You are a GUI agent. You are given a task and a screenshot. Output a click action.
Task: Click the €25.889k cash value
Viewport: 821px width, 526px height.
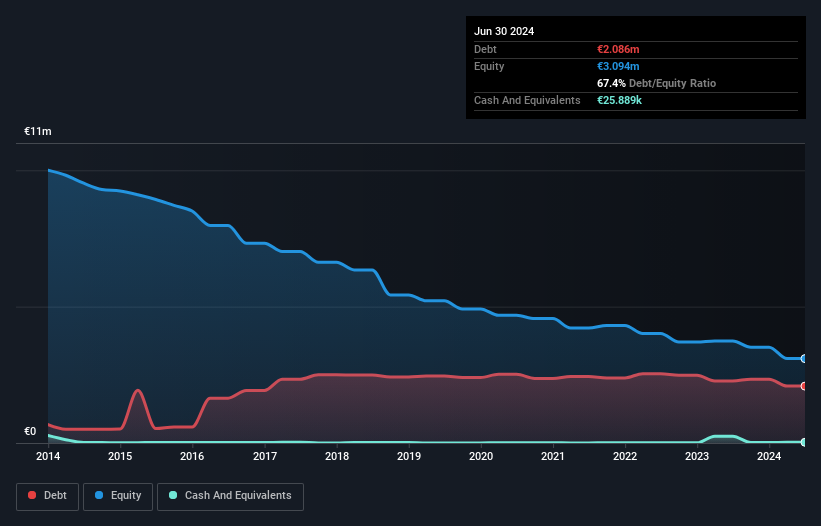click(619, 100)
